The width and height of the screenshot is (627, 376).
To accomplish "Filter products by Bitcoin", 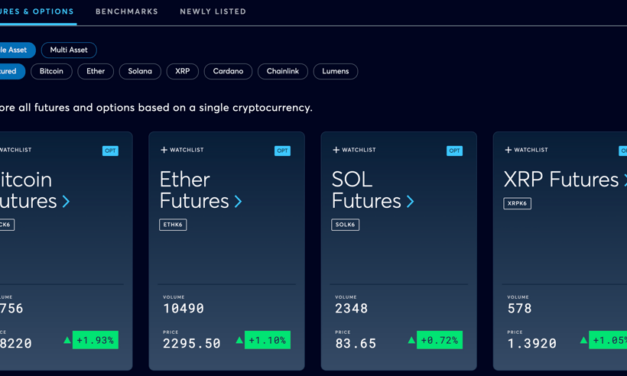I will point(51,71).
